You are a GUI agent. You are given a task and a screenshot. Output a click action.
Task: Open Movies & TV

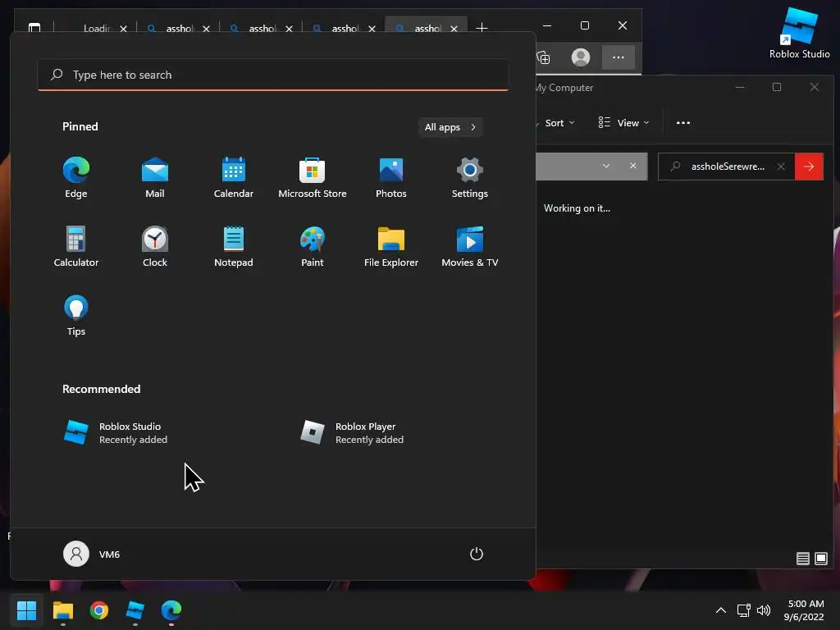[x=470, y=246]
